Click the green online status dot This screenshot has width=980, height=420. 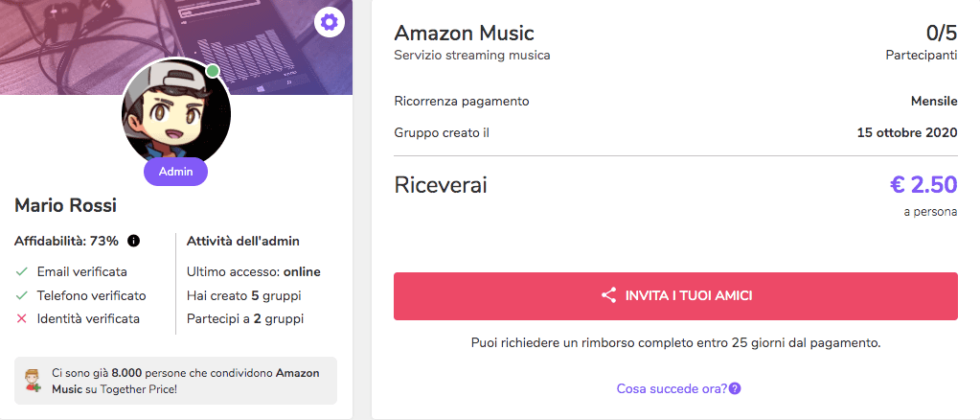coord(213,71)
